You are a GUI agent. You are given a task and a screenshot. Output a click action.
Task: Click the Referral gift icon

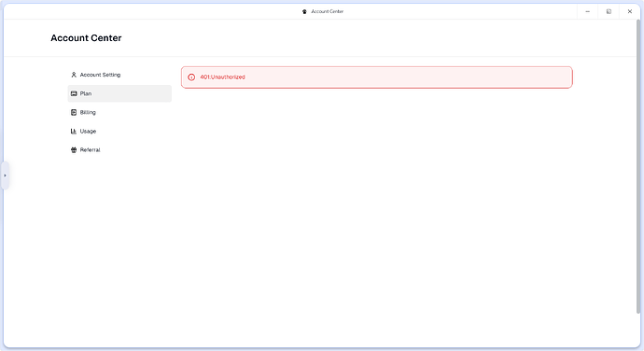click(x=74, y=150)
